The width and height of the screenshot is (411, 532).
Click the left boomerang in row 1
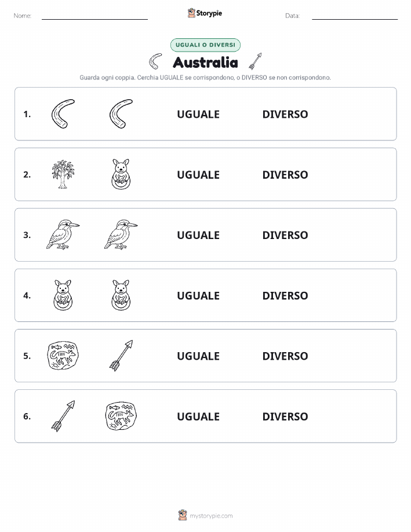coord(63,114)
